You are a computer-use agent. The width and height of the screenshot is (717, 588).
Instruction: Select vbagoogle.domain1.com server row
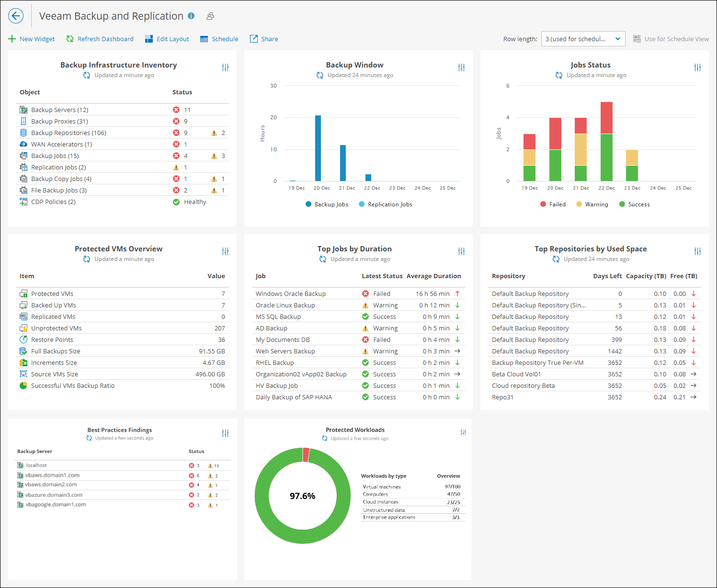[x=123, y=505]
